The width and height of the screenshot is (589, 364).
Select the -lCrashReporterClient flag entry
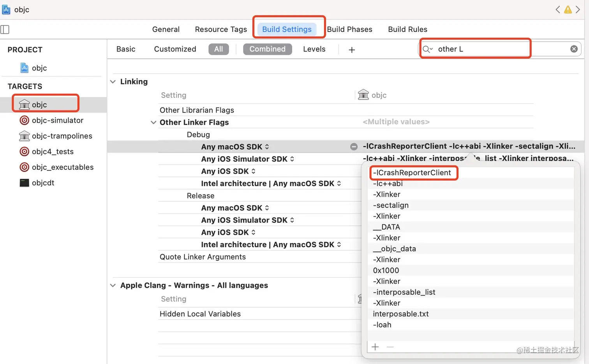point(471,172)
